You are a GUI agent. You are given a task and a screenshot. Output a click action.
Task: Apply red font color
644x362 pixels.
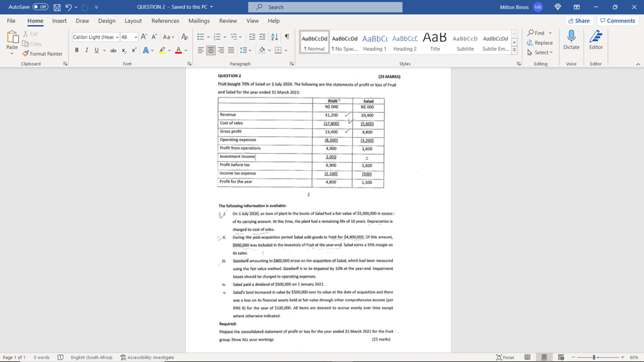178,50
